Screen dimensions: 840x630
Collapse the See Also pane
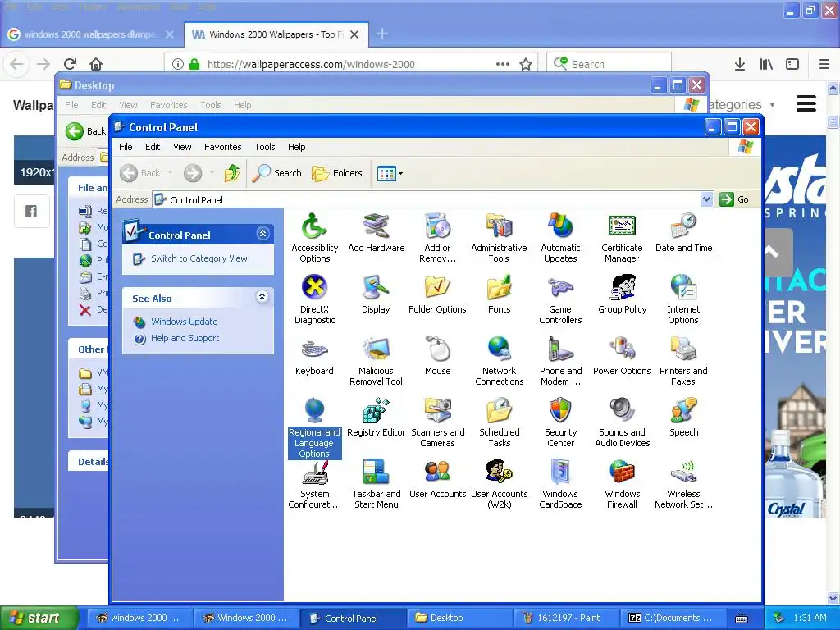point(262,297)
